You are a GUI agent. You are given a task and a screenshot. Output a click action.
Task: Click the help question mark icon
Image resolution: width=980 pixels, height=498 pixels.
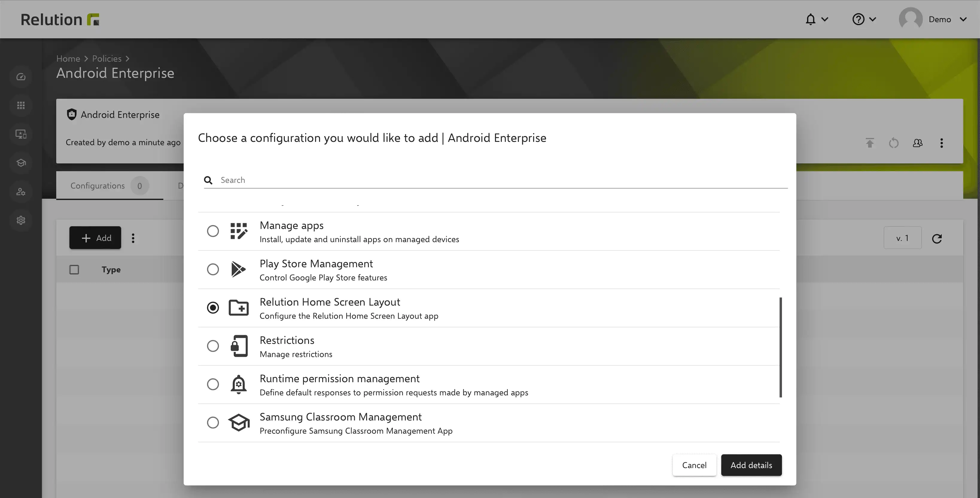coord(858,19)
